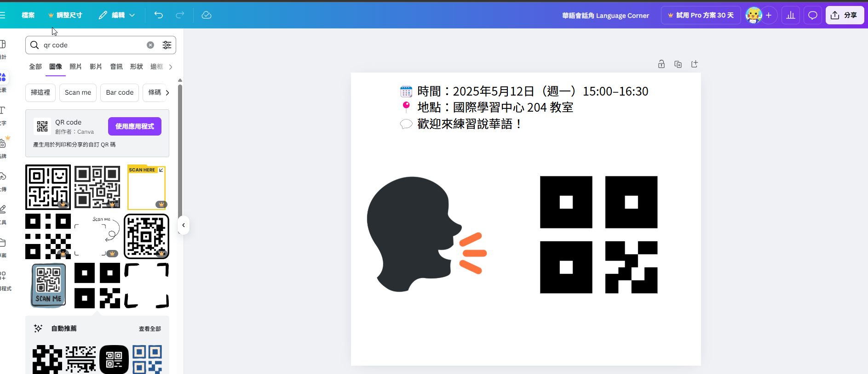Duplicate the page

[678, 64]
